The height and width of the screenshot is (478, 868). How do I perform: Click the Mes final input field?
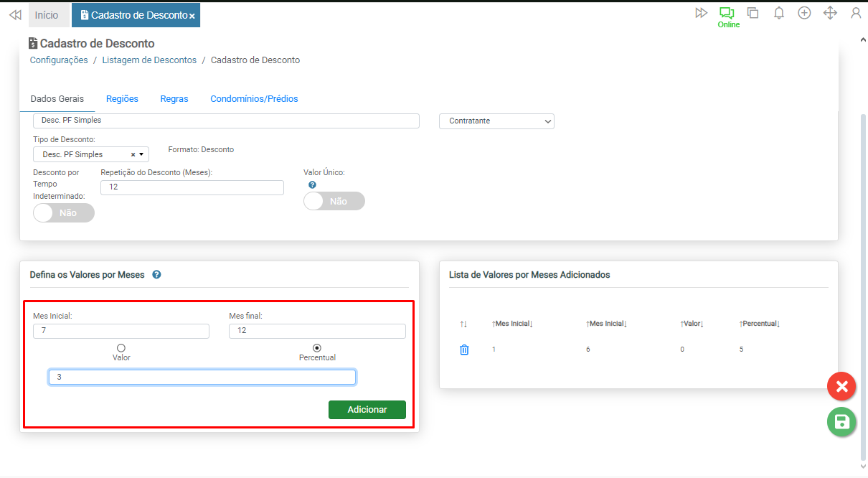317,331
